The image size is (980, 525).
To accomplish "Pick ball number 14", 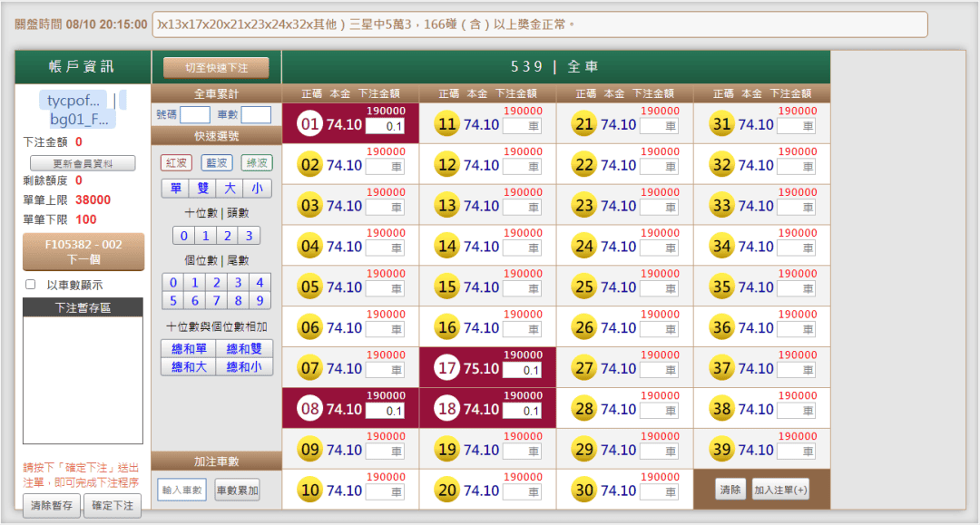I will (x=446, y=246).
